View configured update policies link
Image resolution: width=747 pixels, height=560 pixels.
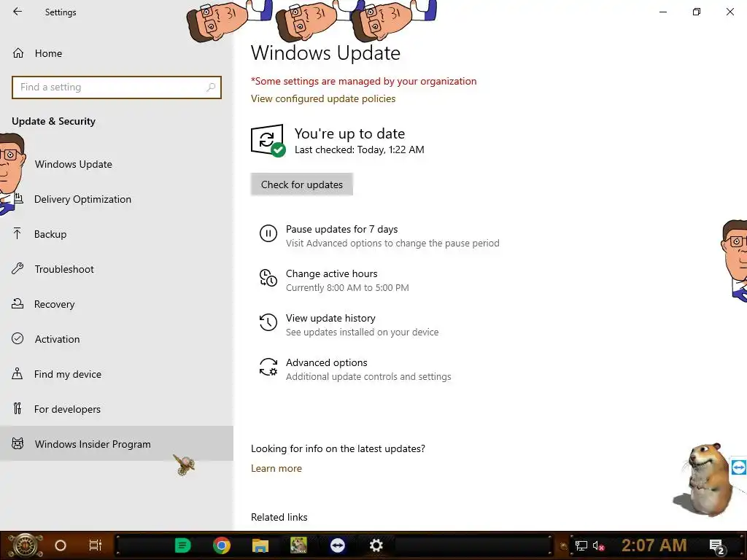point(323,98)
